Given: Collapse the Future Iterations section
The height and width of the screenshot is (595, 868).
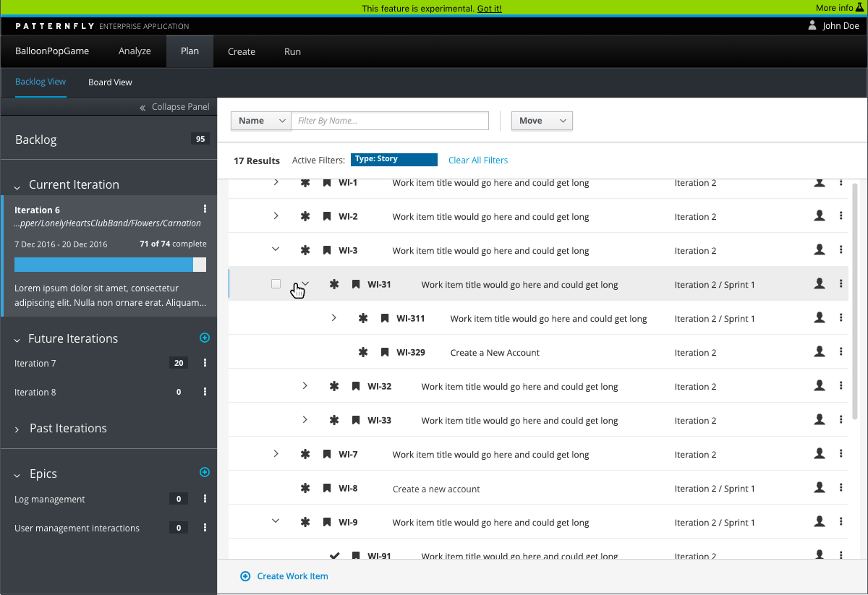Looking at the screenshot, I should 17,339.
